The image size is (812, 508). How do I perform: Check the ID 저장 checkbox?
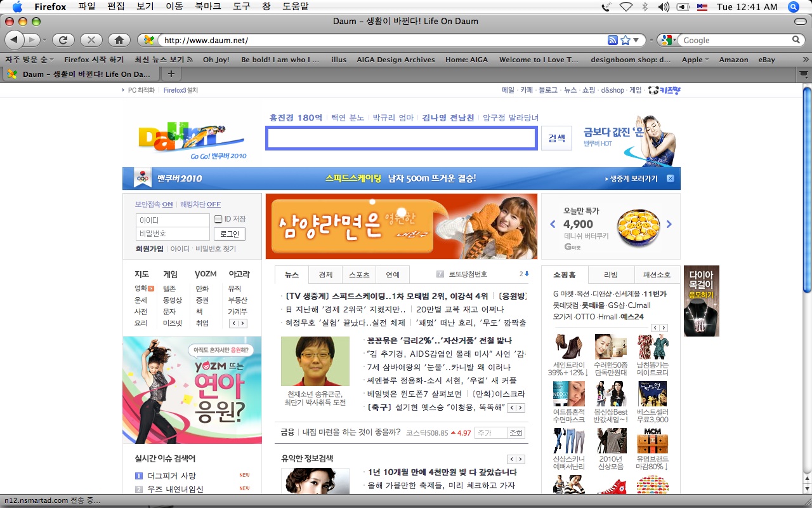click(x=218, y=219)
